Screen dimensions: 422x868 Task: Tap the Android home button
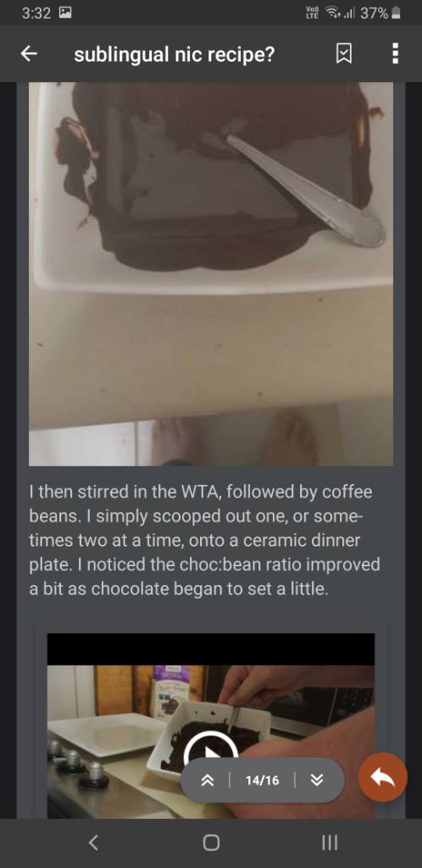[211, 843]
